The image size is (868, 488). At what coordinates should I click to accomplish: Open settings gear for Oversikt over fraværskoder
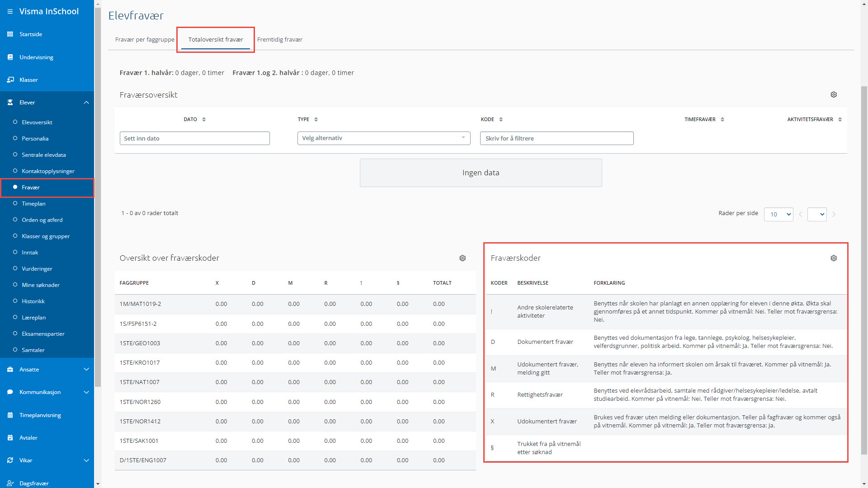tap(462, 258)
